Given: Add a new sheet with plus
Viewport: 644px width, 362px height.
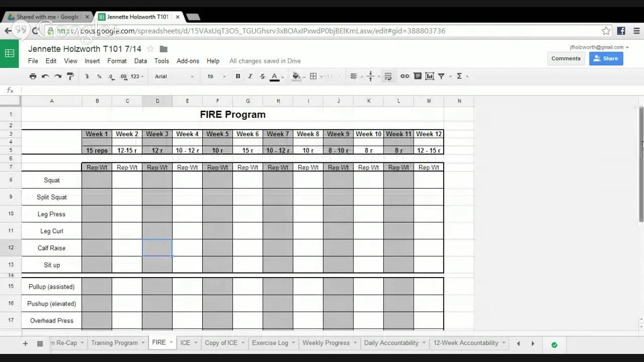Looking at the screenshot, I should (25, 343).
